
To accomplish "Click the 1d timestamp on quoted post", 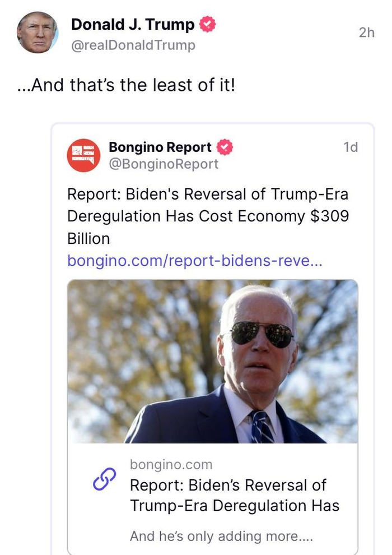I will coord(350,147).
